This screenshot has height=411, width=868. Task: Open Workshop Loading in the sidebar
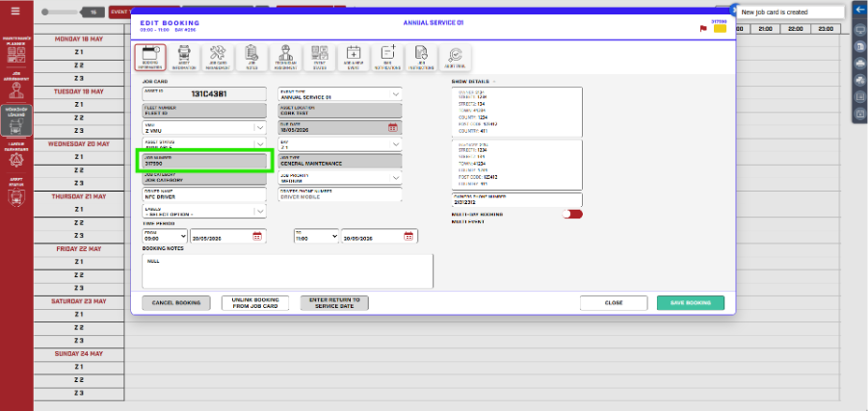click(x=16, y=120)
